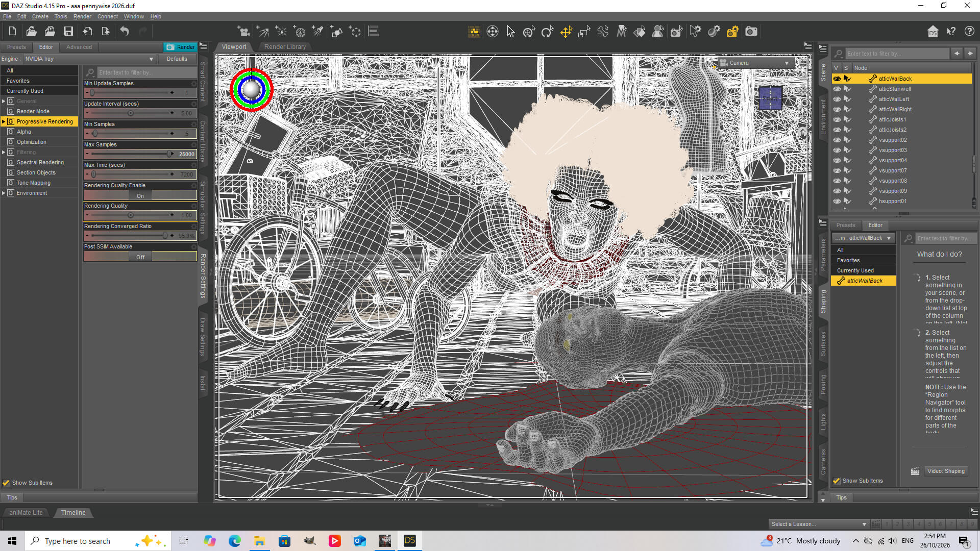Click the Defaults button

pos(177,59)
